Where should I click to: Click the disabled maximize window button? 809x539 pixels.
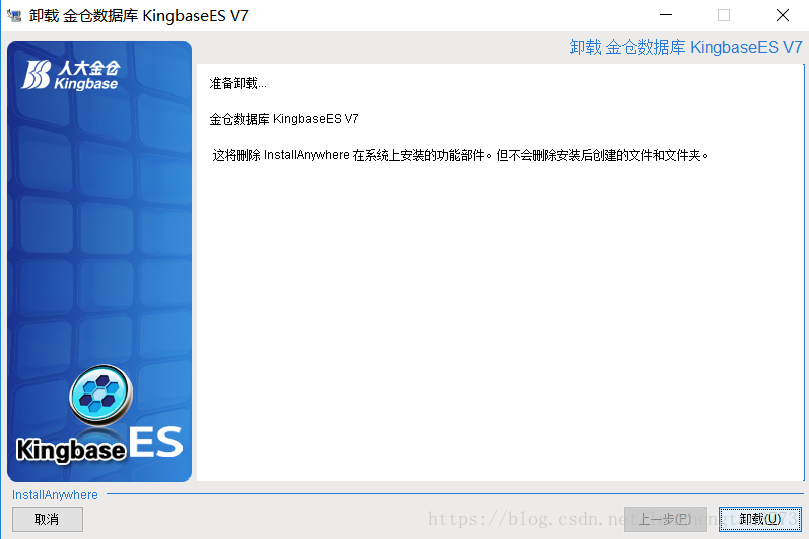tap(724, 15)
